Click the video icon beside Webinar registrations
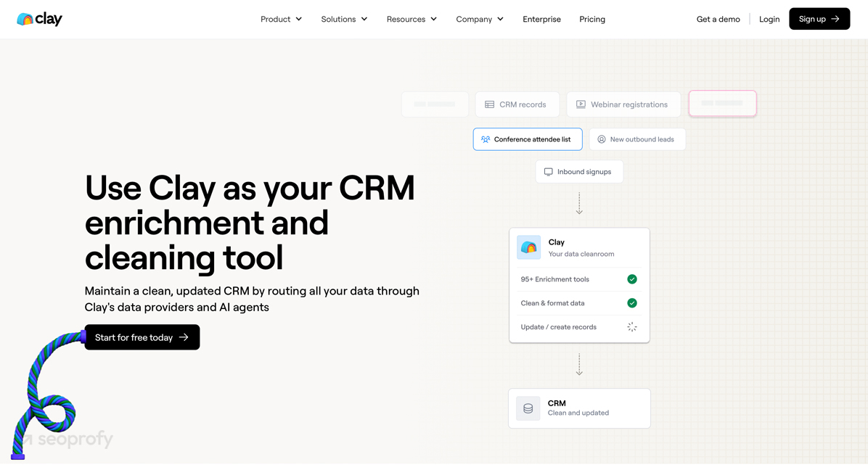Viewport: 868px width, 470px height. click(581, 104)
